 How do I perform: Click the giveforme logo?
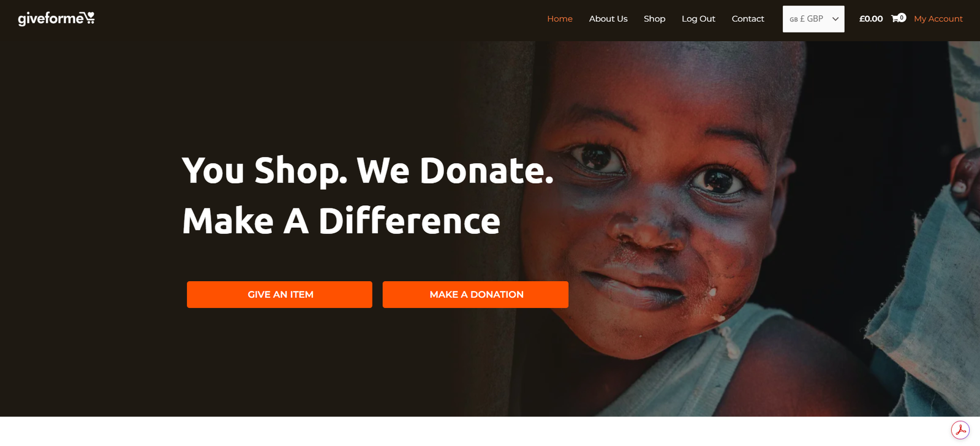pos(56,18)
